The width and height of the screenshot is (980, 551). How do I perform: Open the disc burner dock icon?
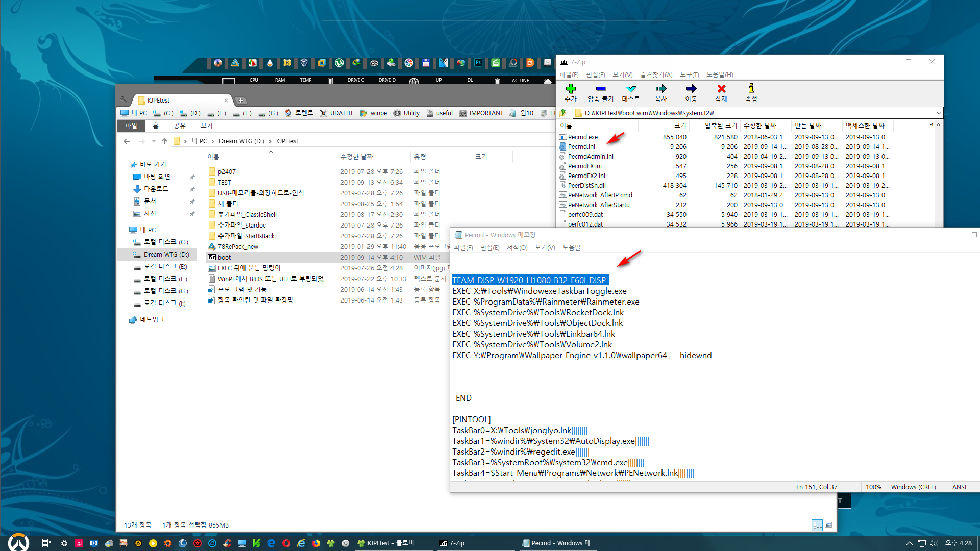coord(218,63)
